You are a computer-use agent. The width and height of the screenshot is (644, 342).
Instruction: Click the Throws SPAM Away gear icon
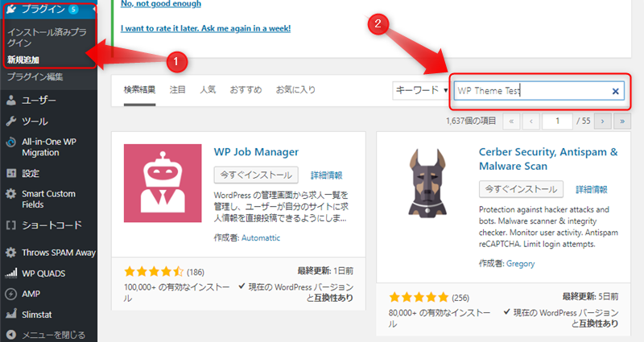[11, 252]
